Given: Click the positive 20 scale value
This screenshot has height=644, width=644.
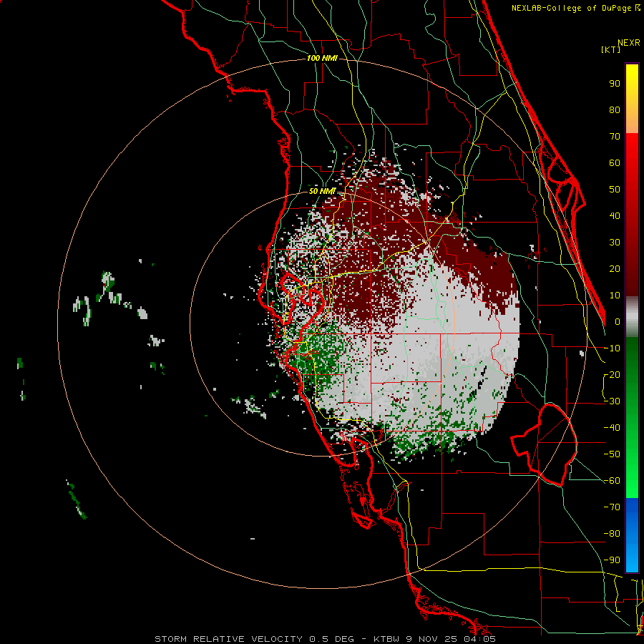Looking at the screenshot, I should point(615,269).
